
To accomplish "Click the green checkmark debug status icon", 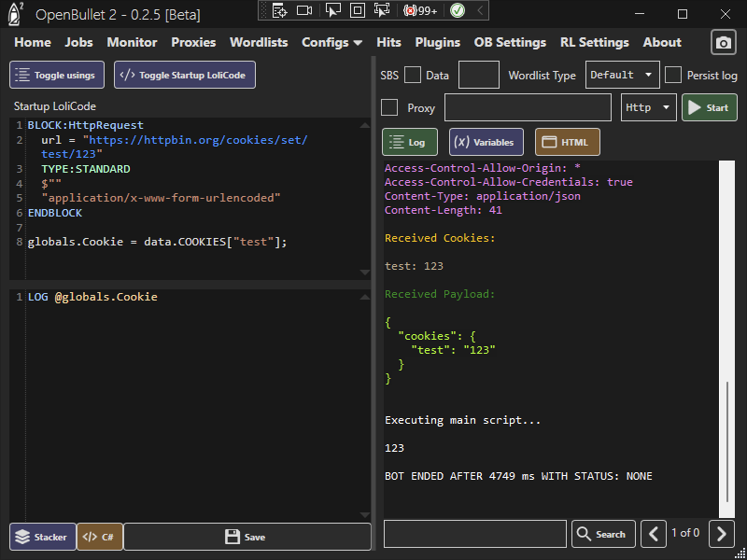I will coord(458,10).
